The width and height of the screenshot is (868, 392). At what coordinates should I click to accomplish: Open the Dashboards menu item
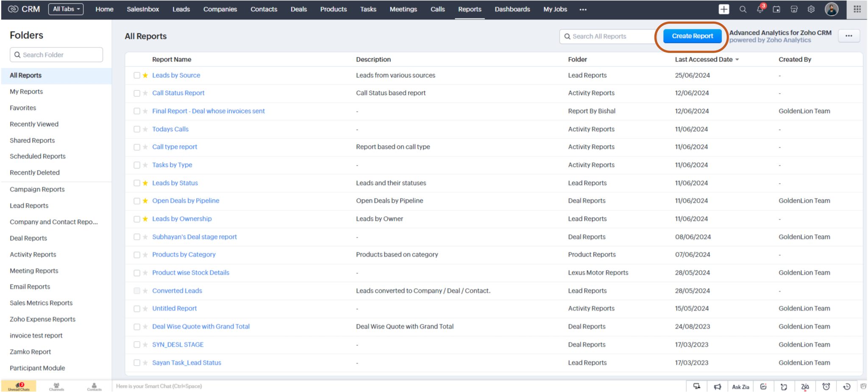tap(512, 9)
